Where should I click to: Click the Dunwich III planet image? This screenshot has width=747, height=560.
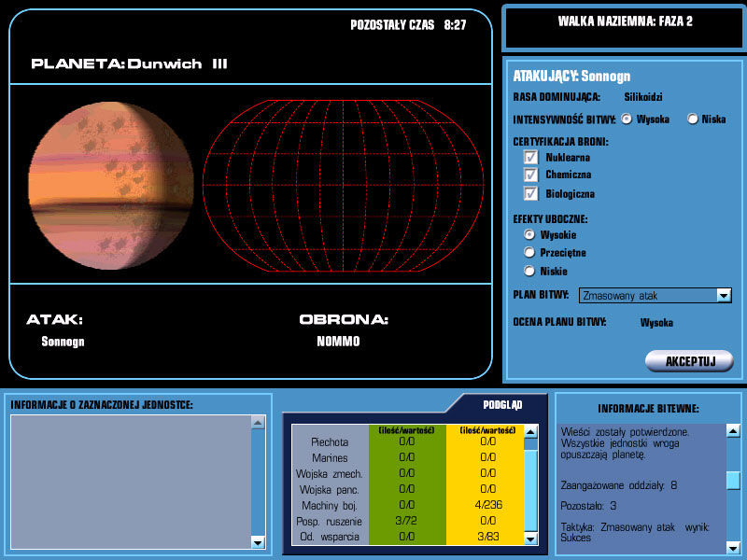[111, 186]
